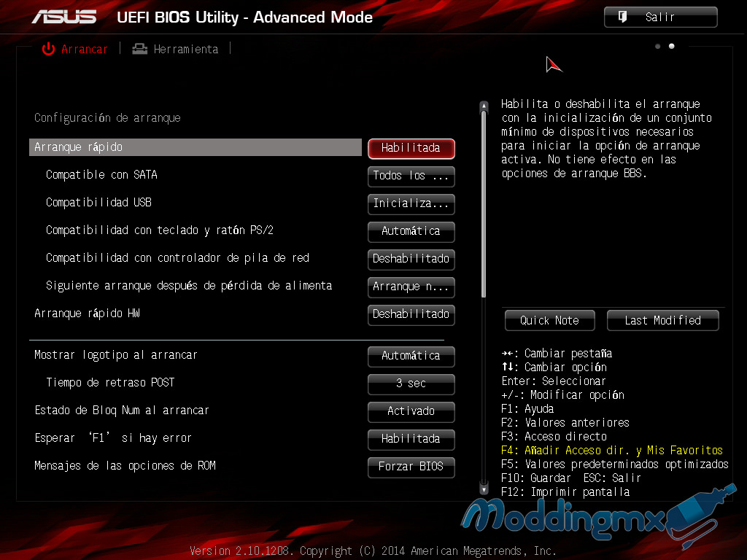Select Compatible con SATA label
The image size is (747, 560).
[x=101, y=175]
